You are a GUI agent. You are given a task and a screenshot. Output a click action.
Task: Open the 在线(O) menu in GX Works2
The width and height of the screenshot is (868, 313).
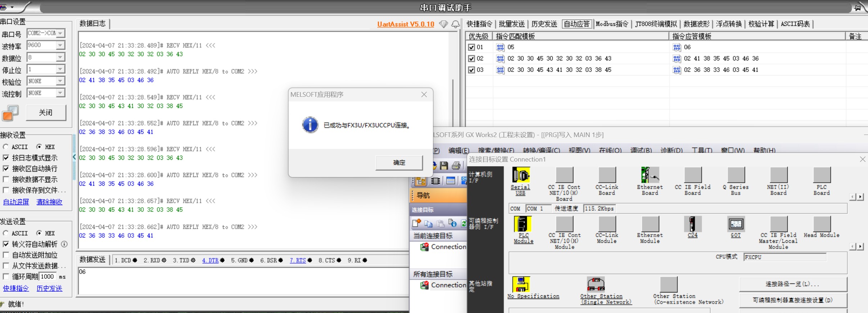coord(610,150)
